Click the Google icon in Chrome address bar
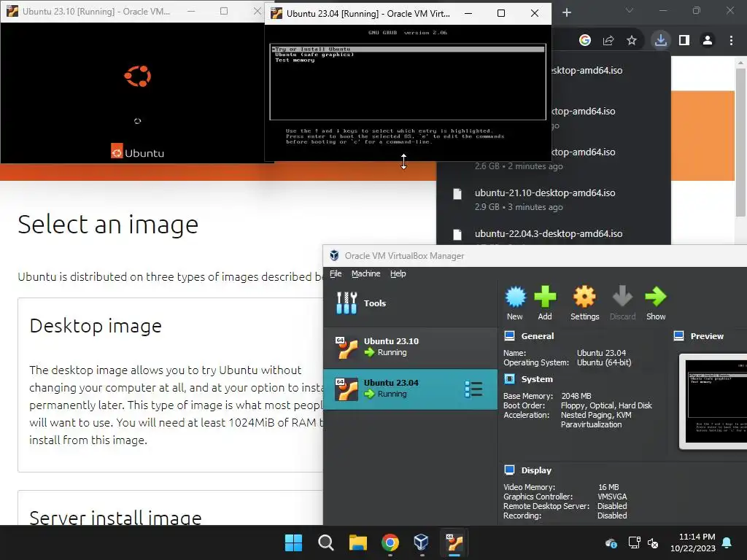Viewport: 747px width, 560px height. 585,40
